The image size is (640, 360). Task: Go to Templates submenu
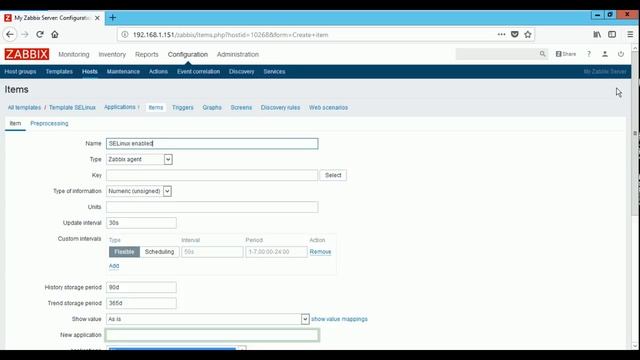point(59,71)
